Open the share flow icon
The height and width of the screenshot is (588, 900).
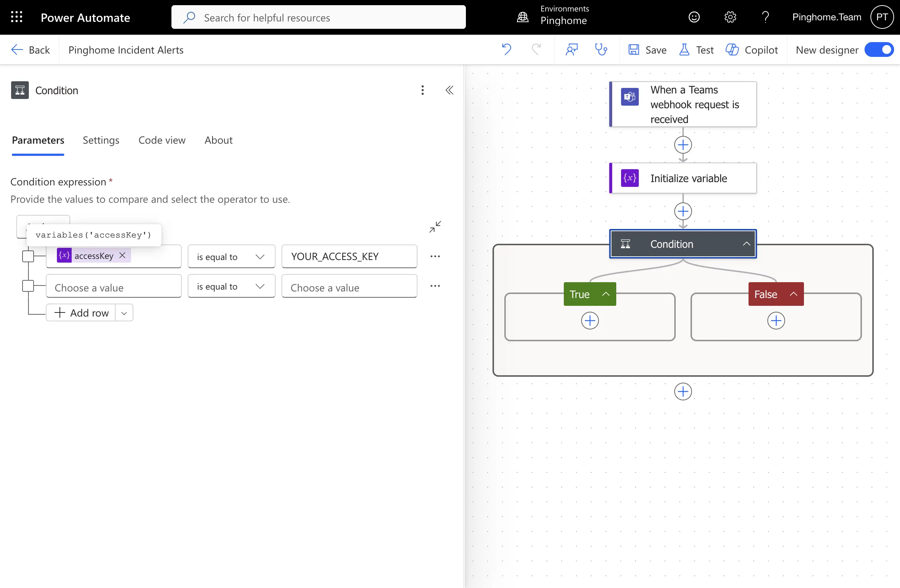tap(571, 49)
